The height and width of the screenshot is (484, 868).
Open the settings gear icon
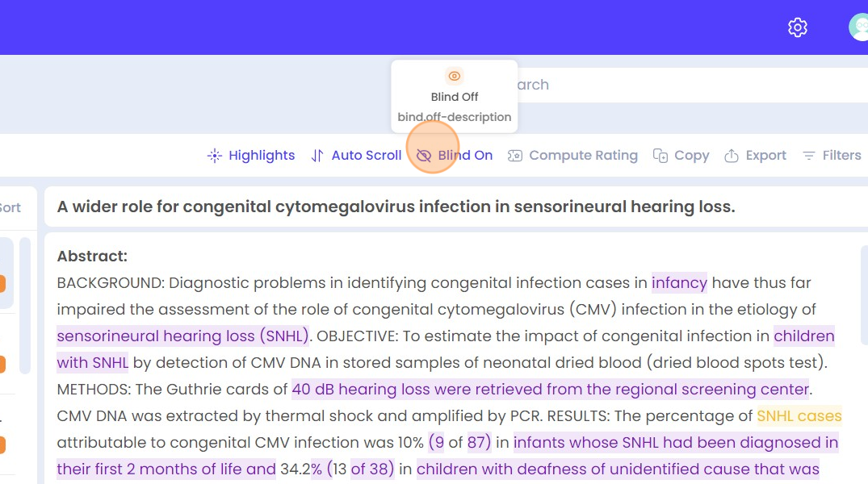click(797, 27)
